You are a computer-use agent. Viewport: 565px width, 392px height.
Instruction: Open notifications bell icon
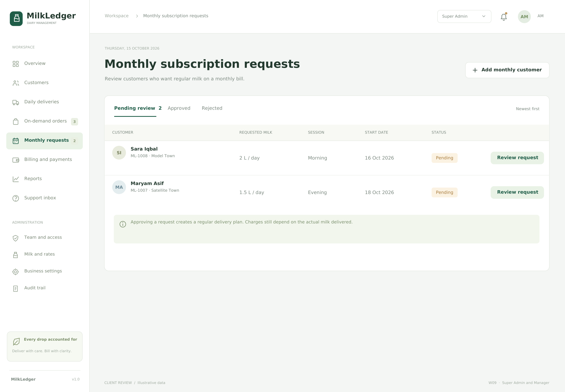point(504,17)
